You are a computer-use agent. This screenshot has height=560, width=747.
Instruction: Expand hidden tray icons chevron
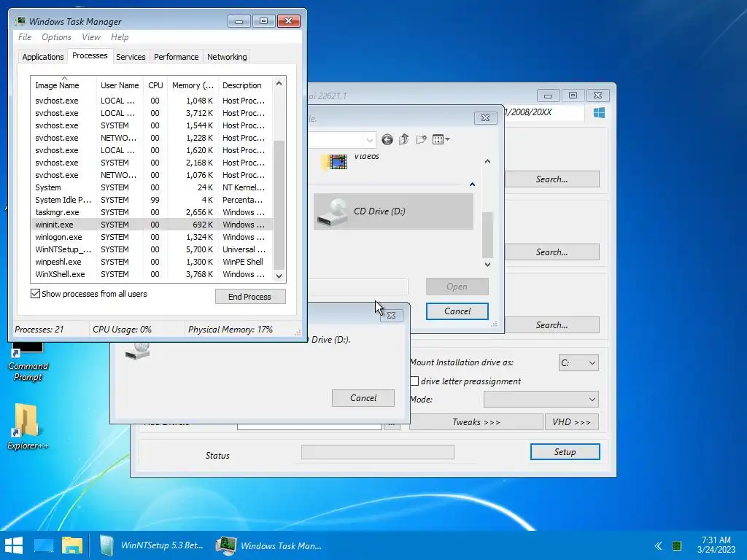[659, 545]
